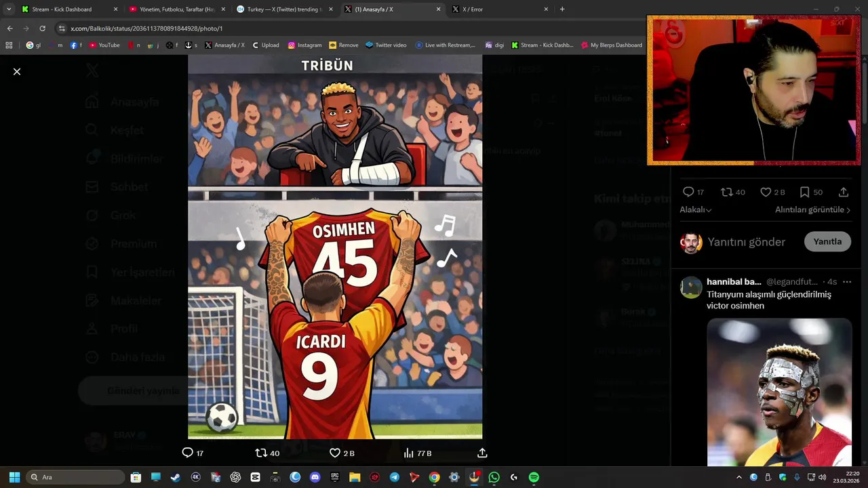Click retweet icon in right tweet panel
This screenshot has height=488, width=868.
click(x=726, y=192)
